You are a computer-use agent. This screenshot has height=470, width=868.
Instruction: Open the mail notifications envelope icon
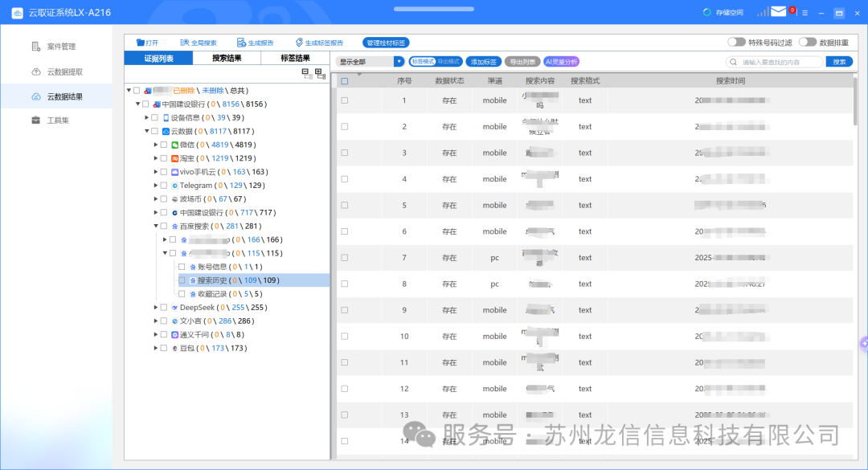click(x=778, y=11)
